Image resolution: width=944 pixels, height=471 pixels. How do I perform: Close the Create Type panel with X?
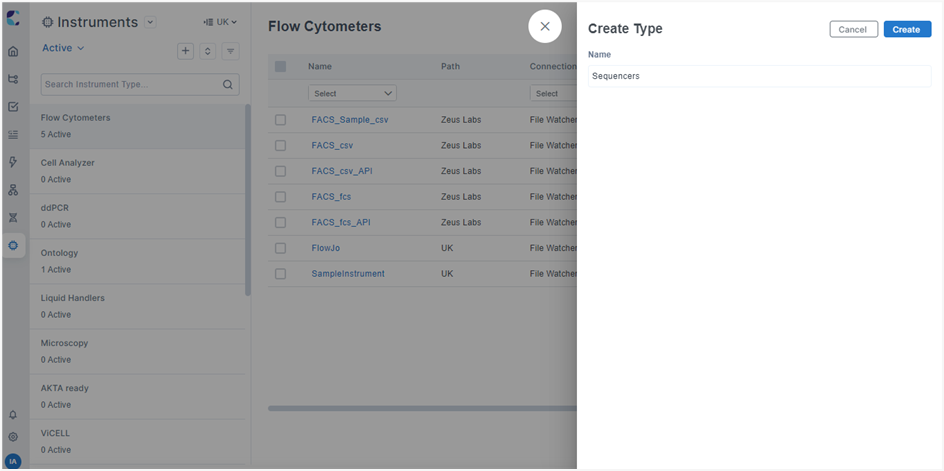545,27
